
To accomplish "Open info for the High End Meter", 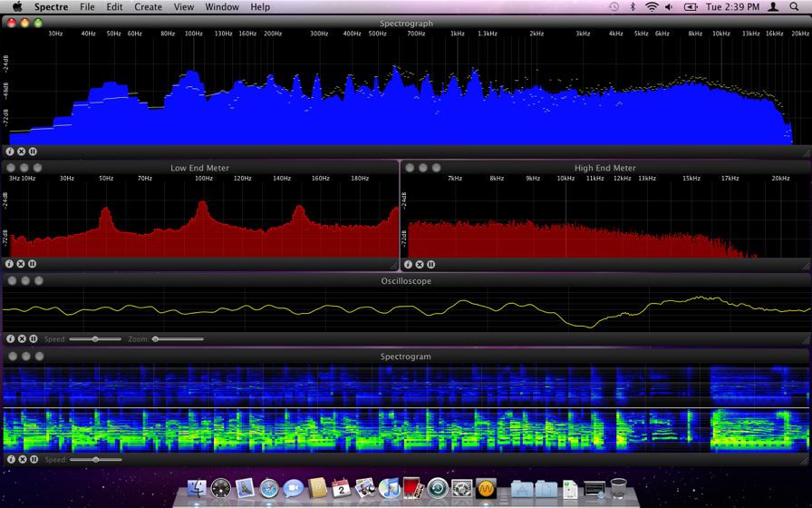I will (408, 265).
